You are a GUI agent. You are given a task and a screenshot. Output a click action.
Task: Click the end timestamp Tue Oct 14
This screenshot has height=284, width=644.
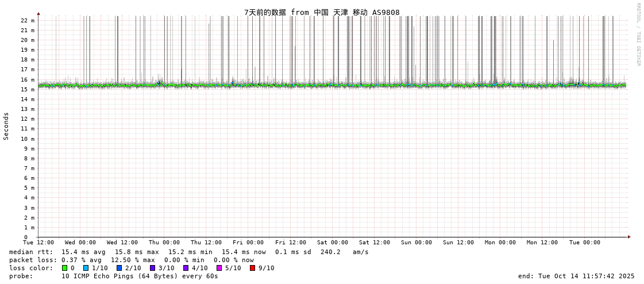click(576, 276)
